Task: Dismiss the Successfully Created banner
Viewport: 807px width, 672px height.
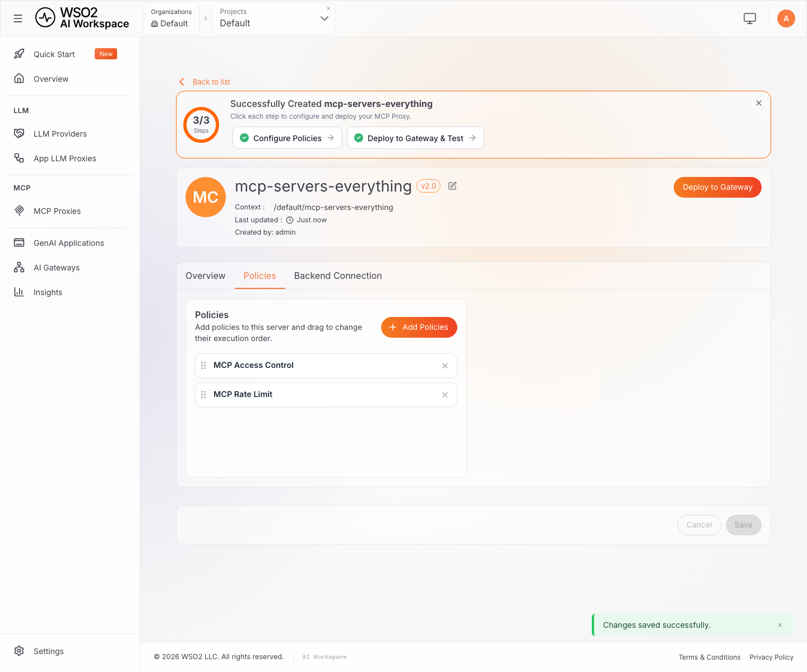Action: point(759,103)
